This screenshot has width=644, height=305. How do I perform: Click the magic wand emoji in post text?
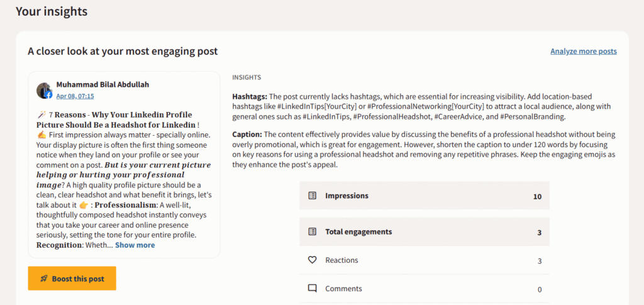41,114
